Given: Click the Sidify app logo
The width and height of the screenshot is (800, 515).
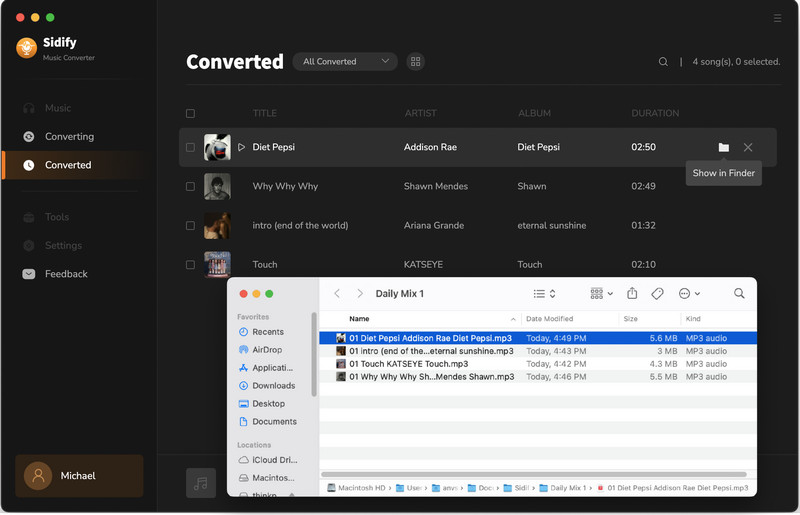Looking at the screenshot, I should pyautogui.click(x=27, y=48).
